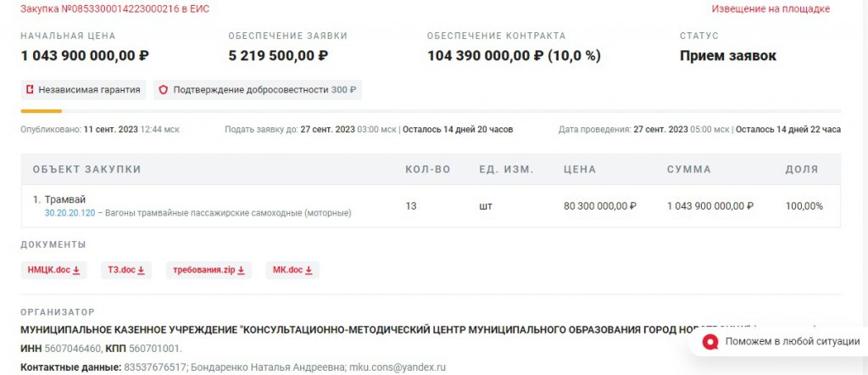The image size is (868, 375).
Task: Click the Независимая гарантия document icon
Action: coord(30,90)
